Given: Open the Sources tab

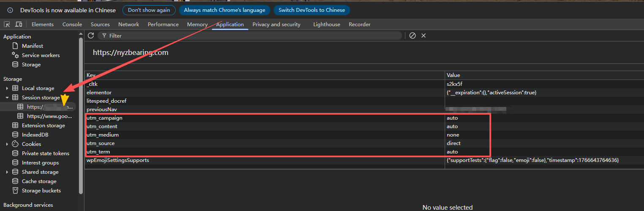Looking at the screenshot, I should tap(100, 25).
